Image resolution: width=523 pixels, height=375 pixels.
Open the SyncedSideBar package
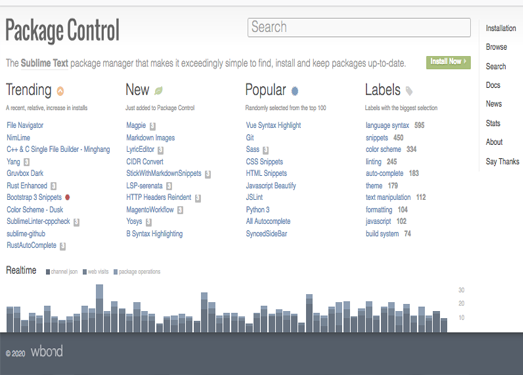click(x=267, y=234)
